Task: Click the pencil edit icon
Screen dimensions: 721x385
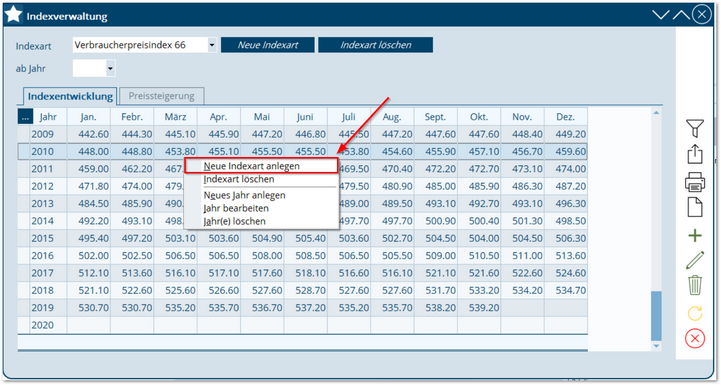Action: point(695,260)
